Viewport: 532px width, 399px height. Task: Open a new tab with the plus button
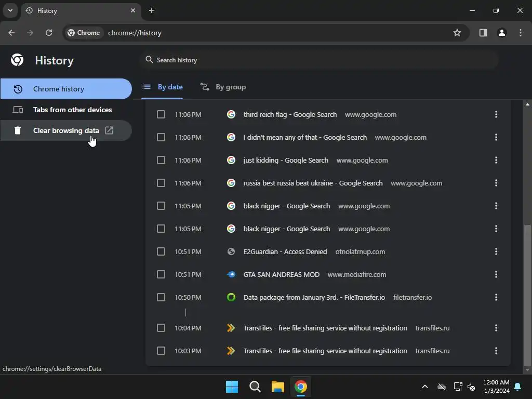pyautogui.click(x=152, y=10)
